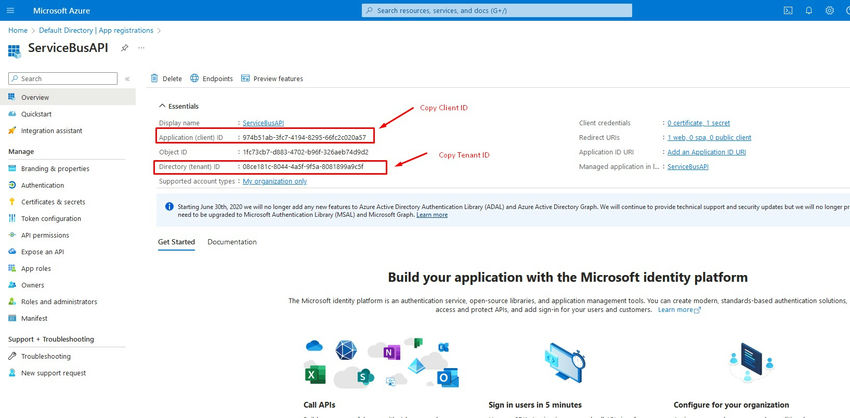This screenshot has height=418, width=850.
Task: Collapse the Essentials section
Action: [x=162, y=106]
